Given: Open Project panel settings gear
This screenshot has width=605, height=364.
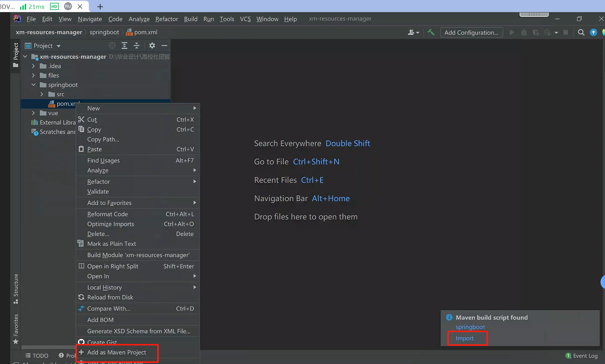Looking at the screenshot, I should [x=152, y=45].
